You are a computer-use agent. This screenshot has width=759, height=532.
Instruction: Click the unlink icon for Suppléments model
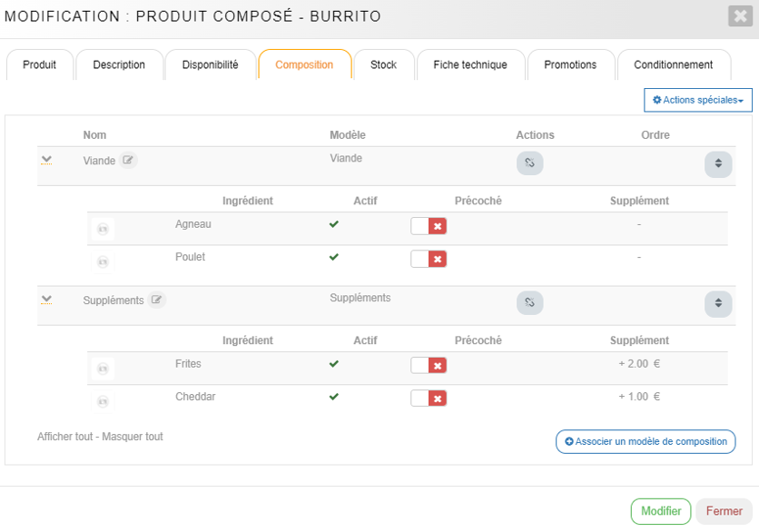pyautogui.click(x=529, y=302)
